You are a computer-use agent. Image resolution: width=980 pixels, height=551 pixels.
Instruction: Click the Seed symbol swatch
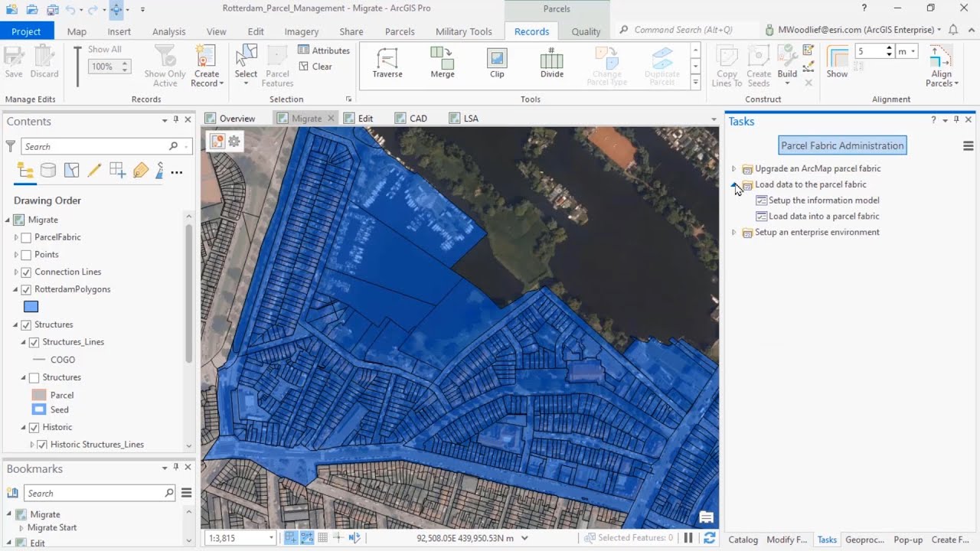[39, 409]
